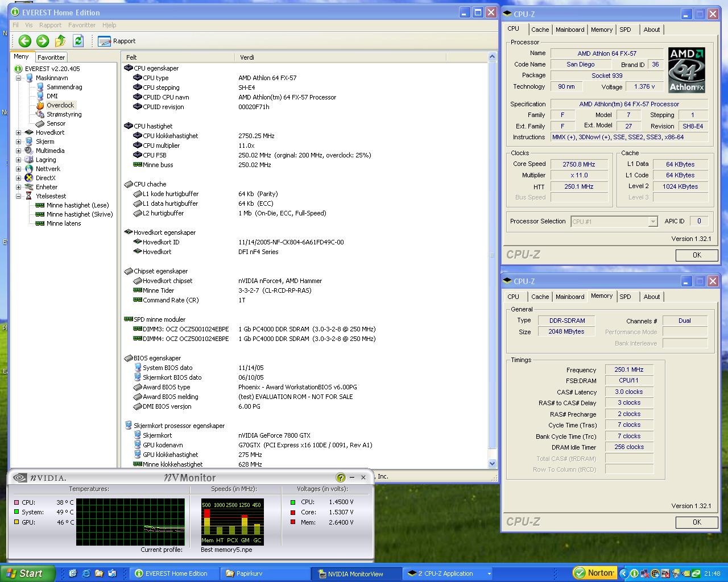Select the Overclock tree item
The height and width of the screenshot is (582, 728).
point(60,105)
